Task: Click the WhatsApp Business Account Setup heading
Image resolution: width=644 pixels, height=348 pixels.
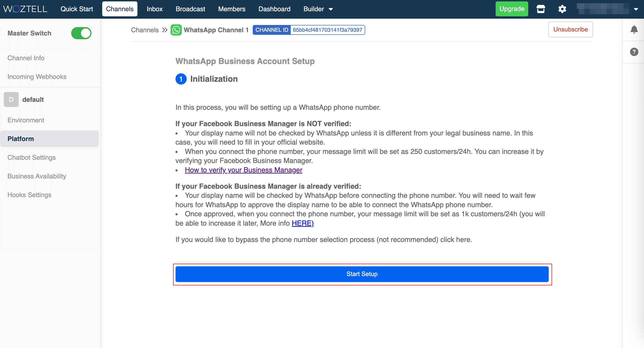Action: [x=245, y=61]
